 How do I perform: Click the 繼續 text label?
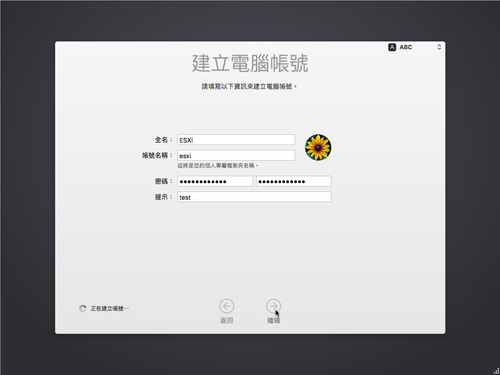[273, 320]
